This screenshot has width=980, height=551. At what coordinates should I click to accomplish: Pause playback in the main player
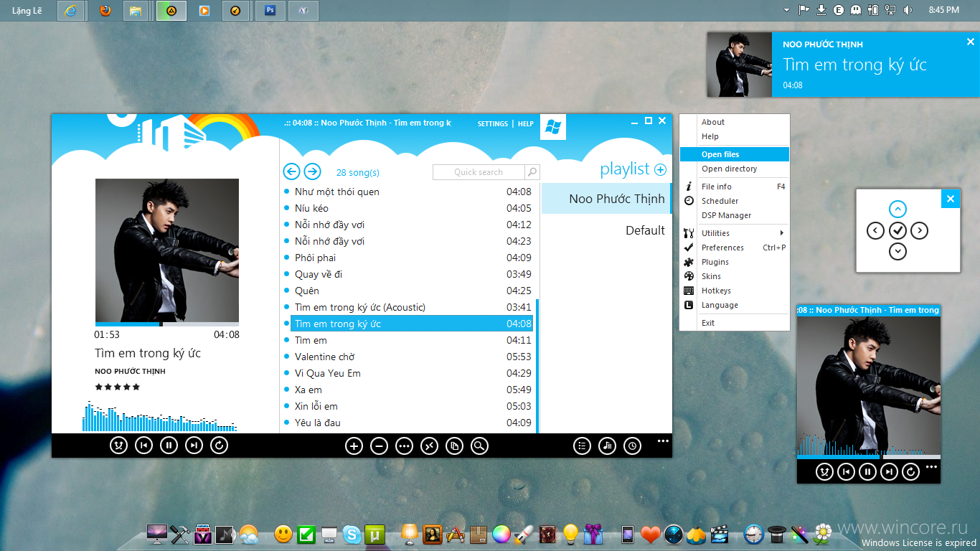click(169, 446)
